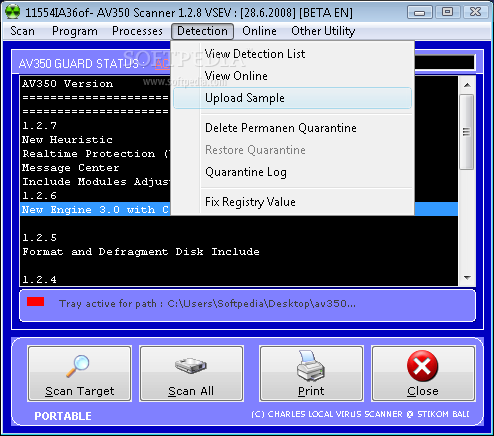Open the Scan menu
This screenshot has height=436, width=494.
[x=22, y=31]
